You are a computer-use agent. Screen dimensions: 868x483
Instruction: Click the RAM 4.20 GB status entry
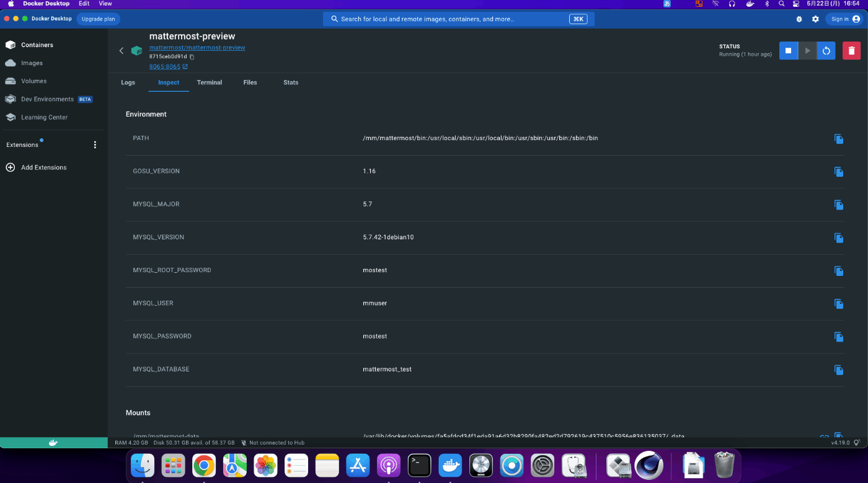(131, 443)
